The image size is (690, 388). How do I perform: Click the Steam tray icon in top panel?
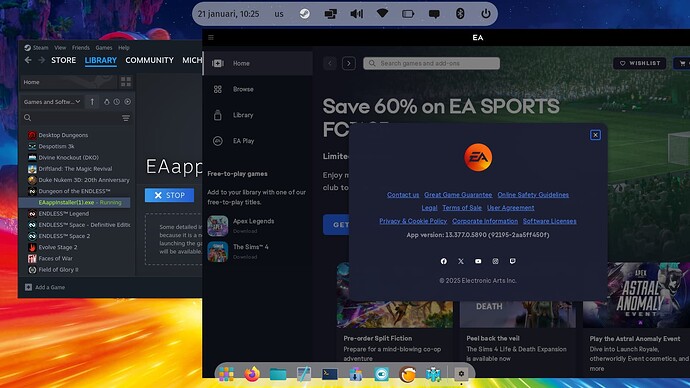click(305, 14)
